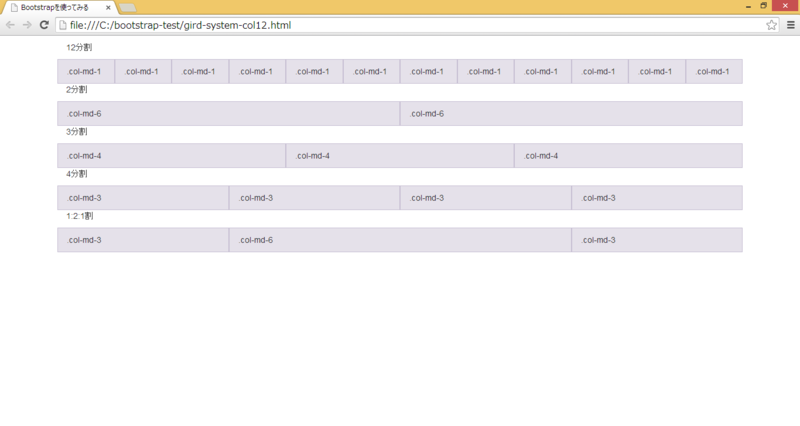Click the third .col-md-3 cell in 4-split row

(486, 198)
